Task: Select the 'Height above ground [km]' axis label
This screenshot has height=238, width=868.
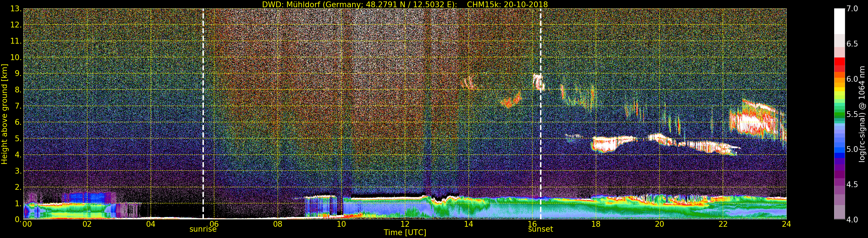Action: tap(4, 114)
